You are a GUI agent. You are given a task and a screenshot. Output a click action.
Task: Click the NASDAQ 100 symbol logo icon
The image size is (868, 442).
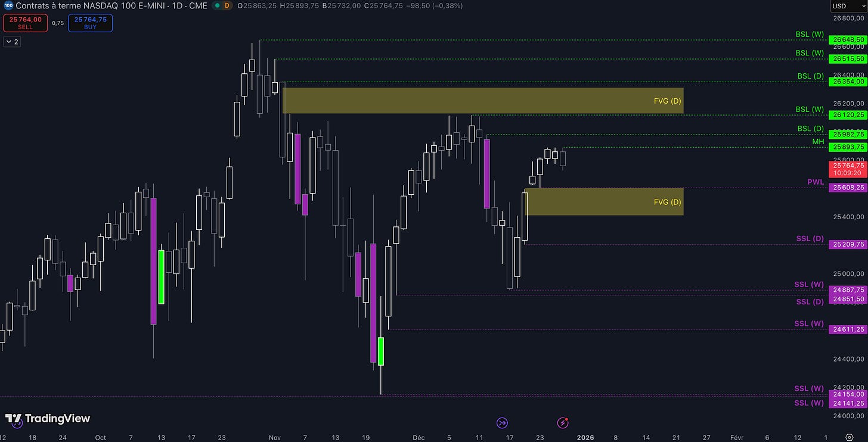point(8,5)
